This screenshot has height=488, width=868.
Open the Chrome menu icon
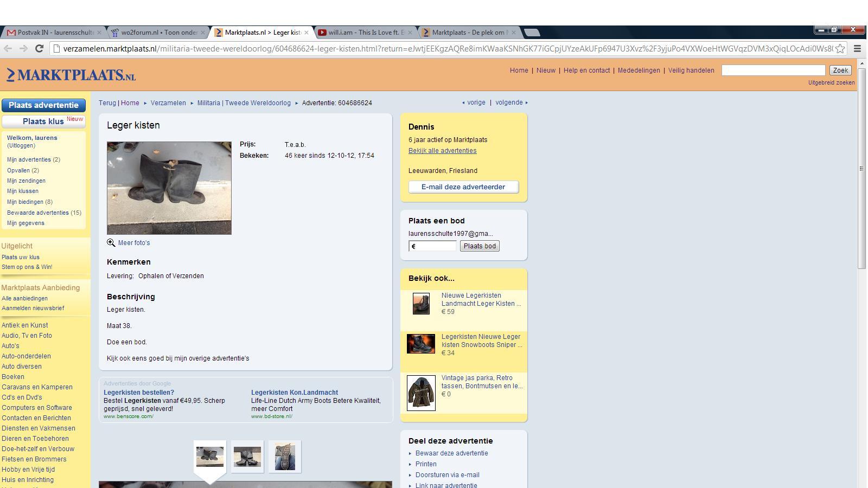pos(857,48)
